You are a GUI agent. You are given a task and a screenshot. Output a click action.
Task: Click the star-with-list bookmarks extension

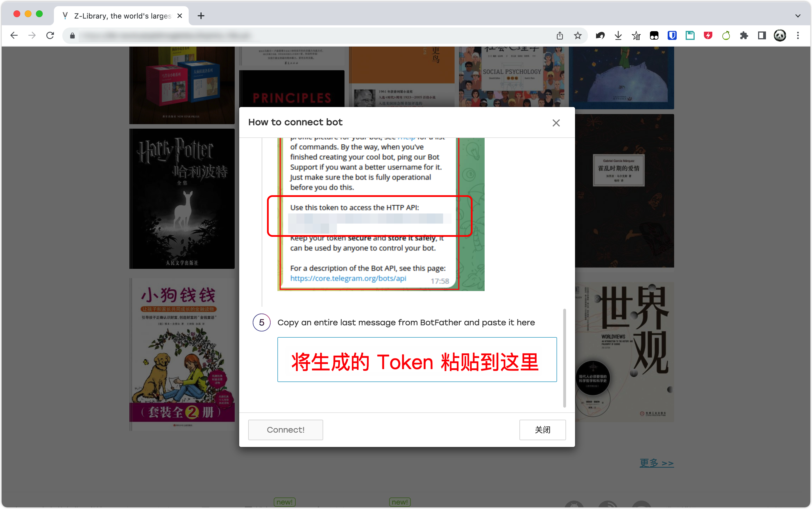coord(636,35)
